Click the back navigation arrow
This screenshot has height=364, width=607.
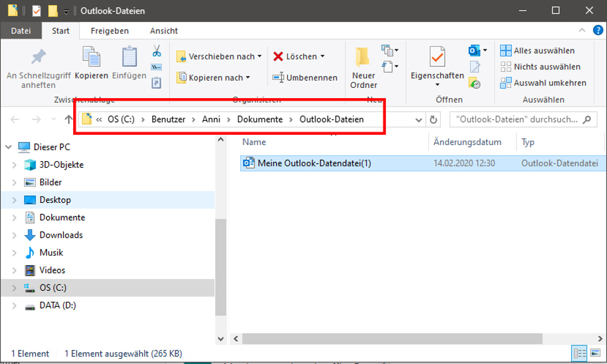15,119
